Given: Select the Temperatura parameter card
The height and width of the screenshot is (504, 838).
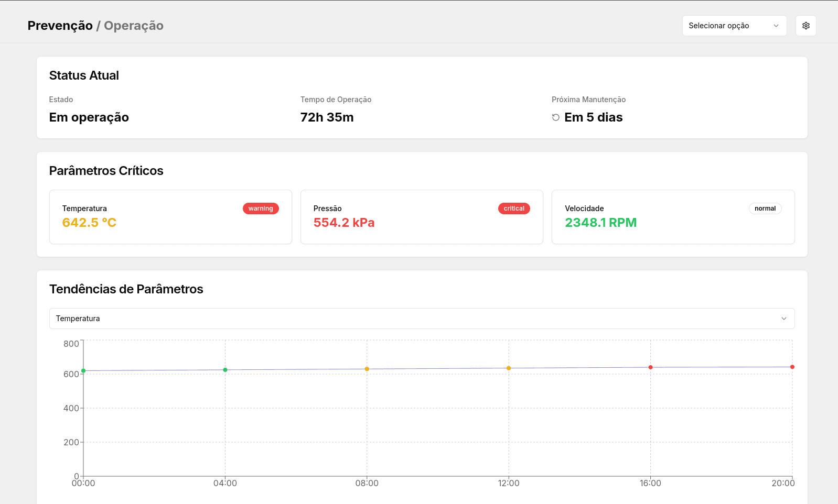Looking at the screenshot, I should coord(170,217).
